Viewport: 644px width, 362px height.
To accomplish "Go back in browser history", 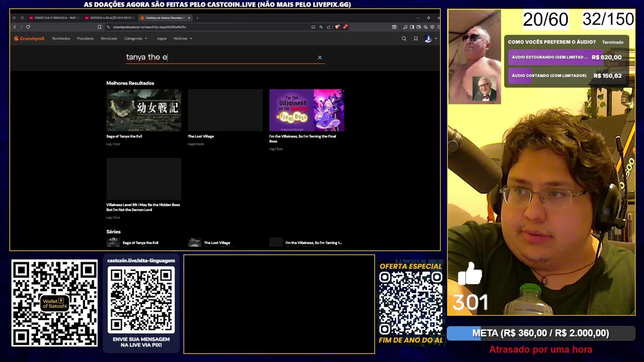I will pos(14,27).
